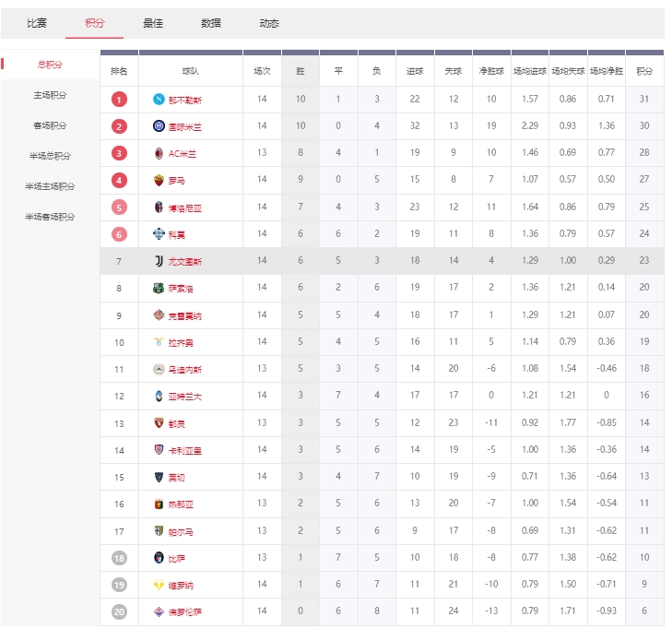Select the 数据 tab

(x=210, y=23)
